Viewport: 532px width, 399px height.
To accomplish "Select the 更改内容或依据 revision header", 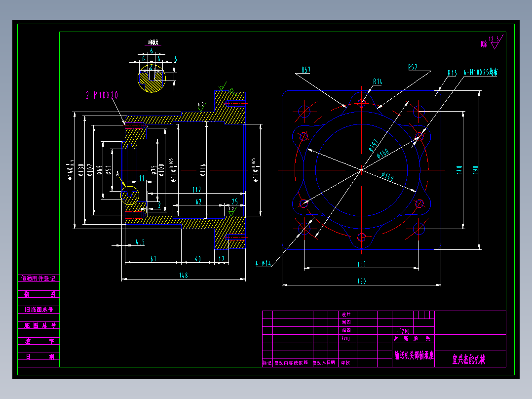I will pyautogui.click(x=292, y=362).
